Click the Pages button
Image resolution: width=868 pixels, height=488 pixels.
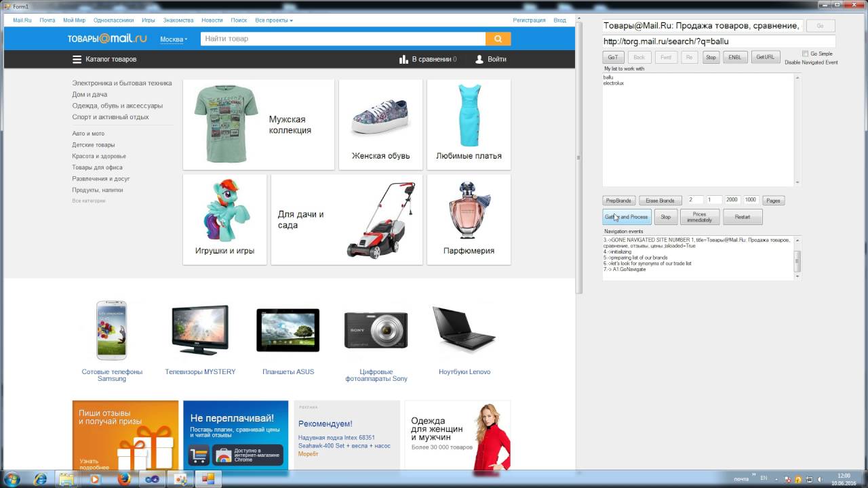click(773, 201)
